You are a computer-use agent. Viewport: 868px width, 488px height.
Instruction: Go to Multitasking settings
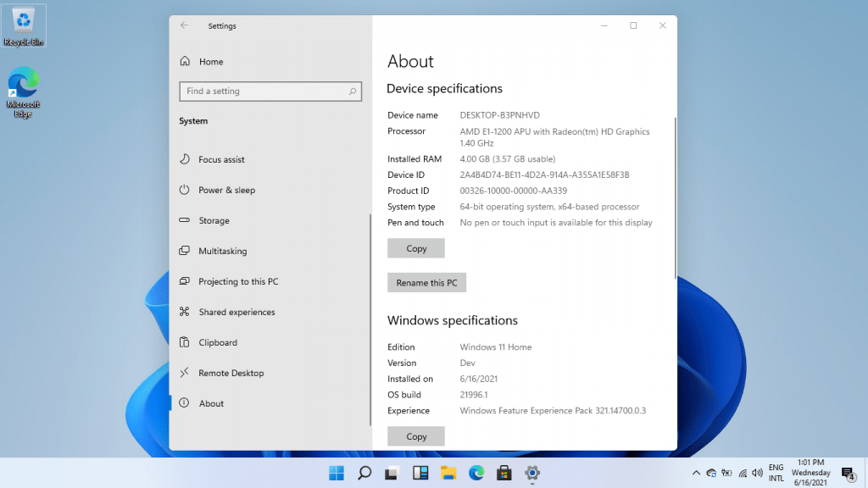[x=222, y=251]
